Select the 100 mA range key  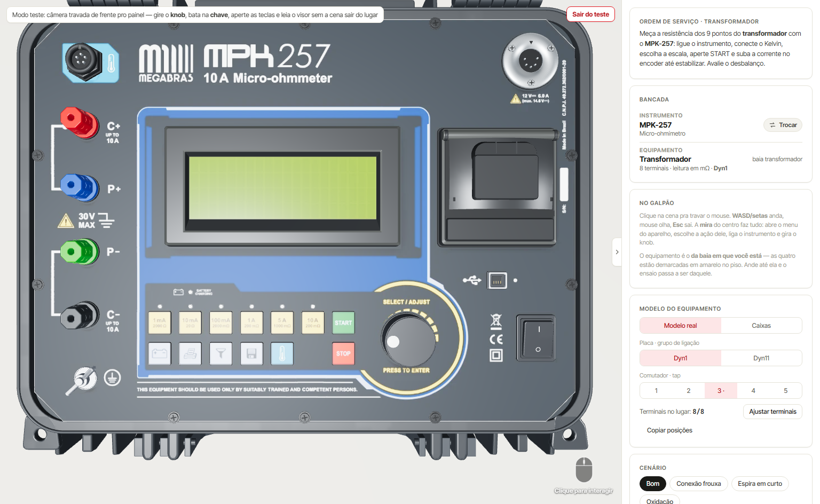[x=220, y=322]
